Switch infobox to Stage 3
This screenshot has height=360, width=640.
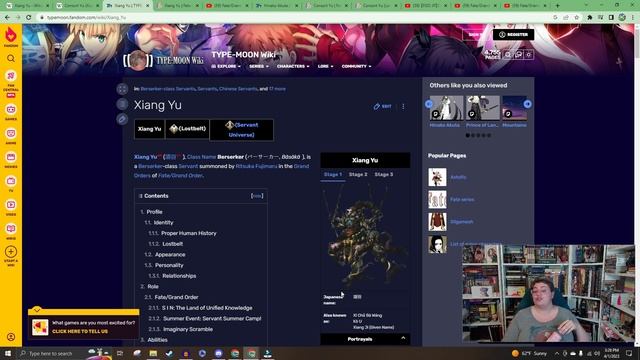click(x=384, y=174)
